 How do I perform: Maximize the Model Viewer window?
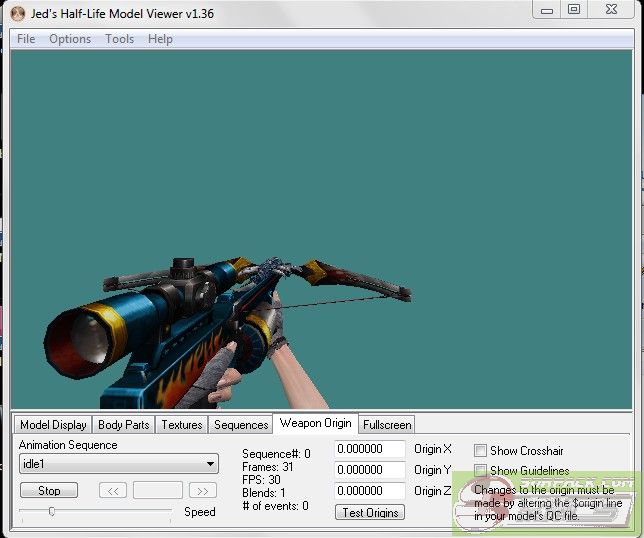pos(574,10)
